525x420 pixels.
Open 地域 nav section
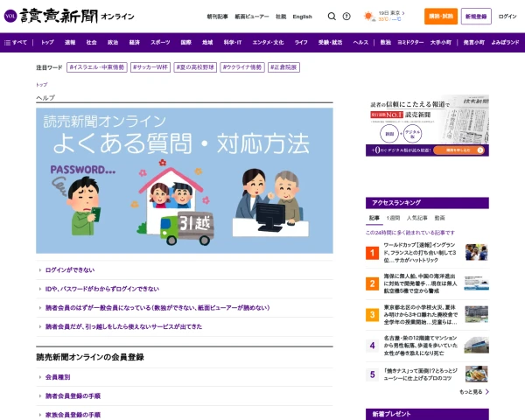pyautogui.click(x=207, y=42)
